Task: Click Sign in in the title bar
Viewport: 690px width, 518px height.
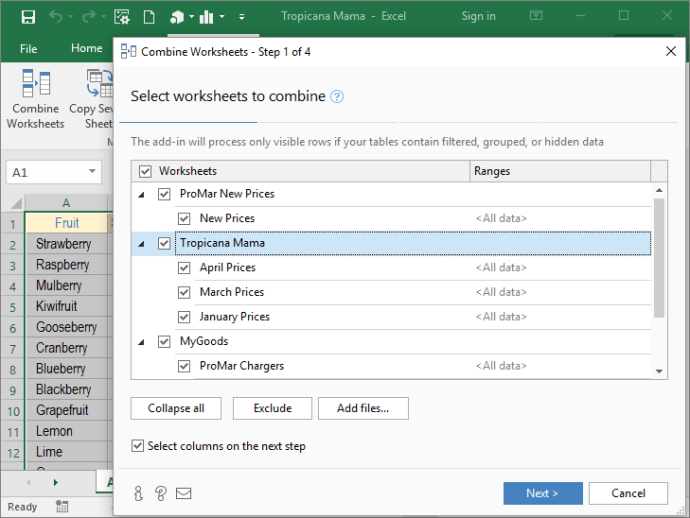Action: tap(478, 16)
